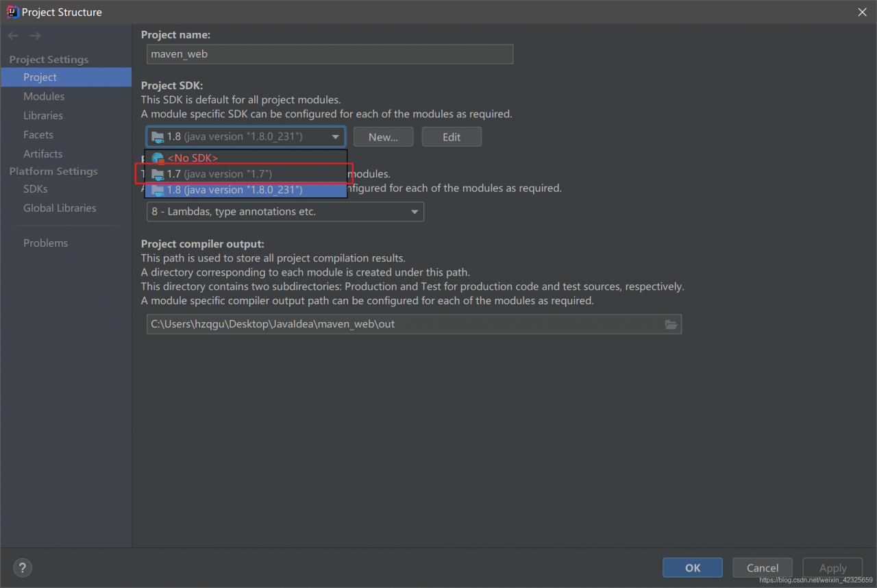Close the Project Structure dialog
This screenshot has width=877, height=588.
862,12
